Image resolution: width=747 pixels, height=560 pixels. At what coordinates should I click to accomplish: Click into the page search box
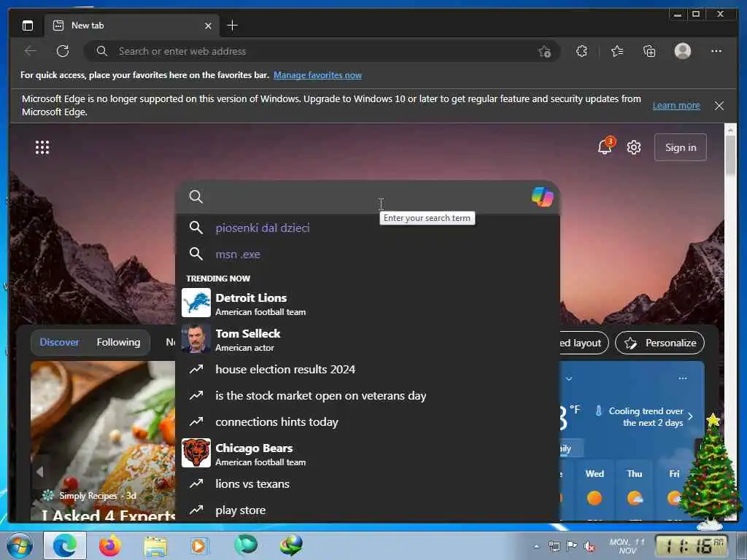[367, 197]
